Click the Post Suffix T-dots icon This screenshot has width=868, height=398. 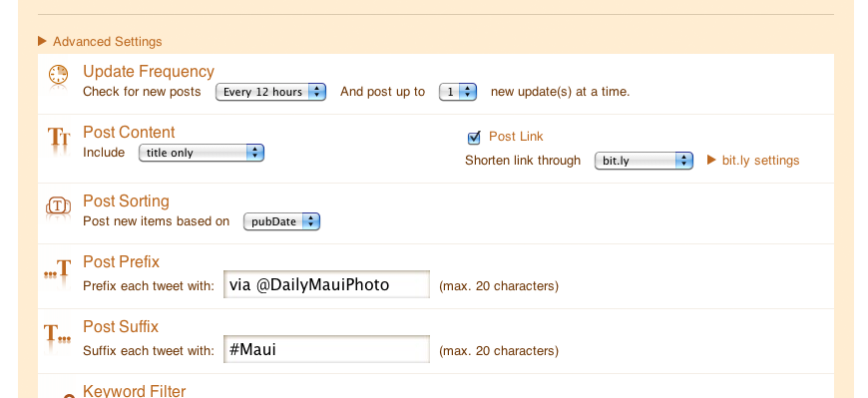[x=58, y=333]
